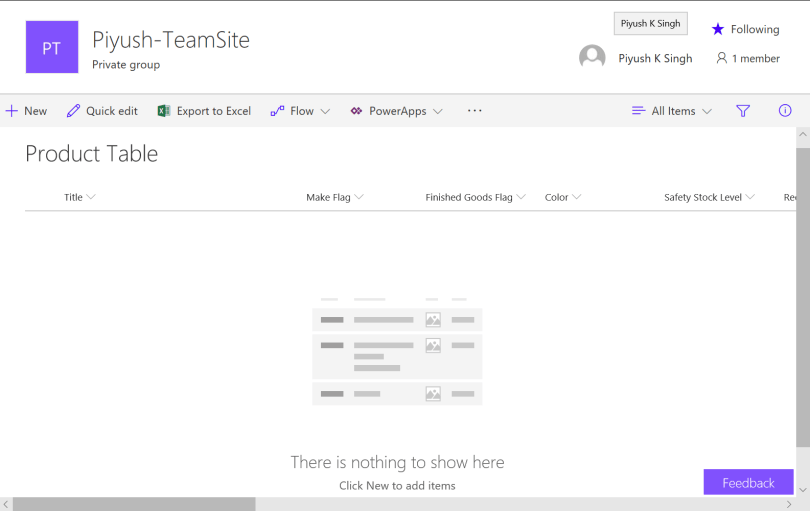Click the Following star icon

coord(718,29)
